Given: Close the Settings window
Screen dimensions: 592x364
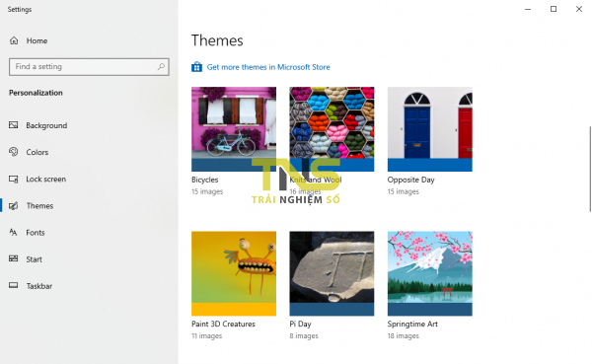Looking at the screenshot, I should click(579, 9).
